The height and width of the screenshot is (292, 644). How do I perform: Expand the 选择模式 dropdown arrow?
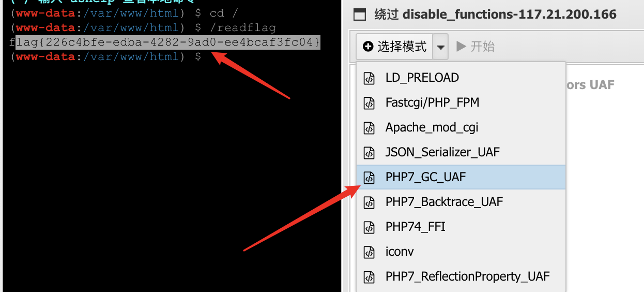coord(440,47)
